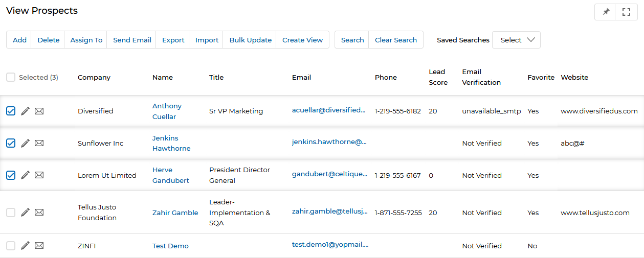
Task: Open Anthony Cuellar prospect link
Action: tap(167, 111)
